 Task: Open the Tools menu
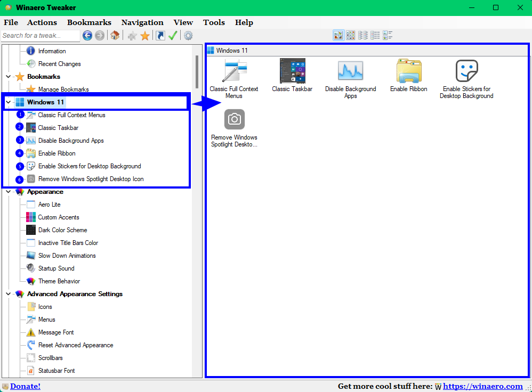[x=214, y=22]
